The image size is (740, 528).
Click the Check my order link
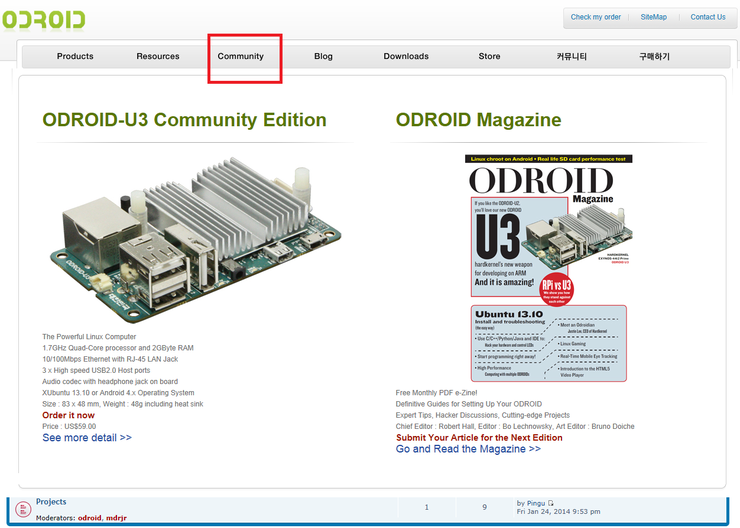pos(596,17)
